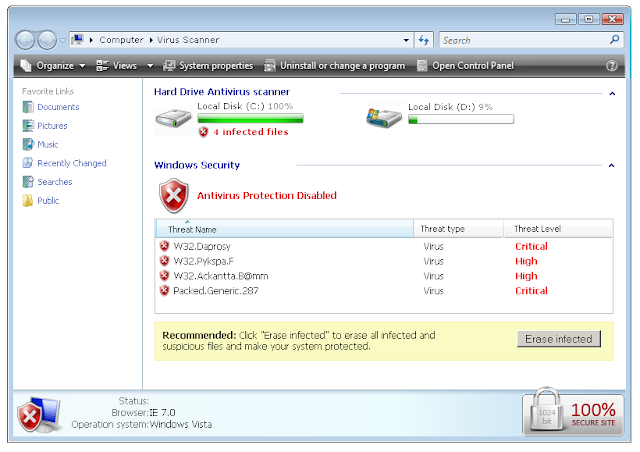640x452 pixels.
Task: Click 'Antivirus Protection Disabled' text
Action: pos(267,196)
